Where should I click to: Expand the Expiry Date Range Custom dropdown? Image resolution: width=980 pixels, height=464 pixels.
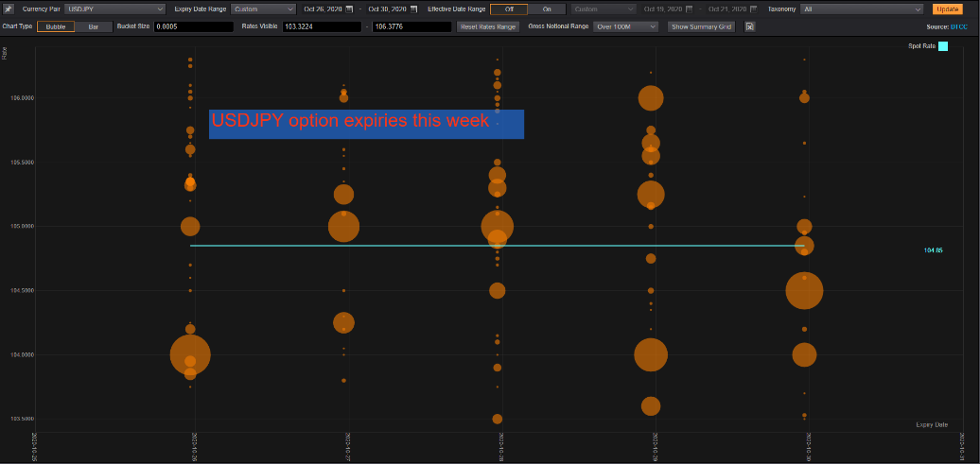[x=263, y=9]
